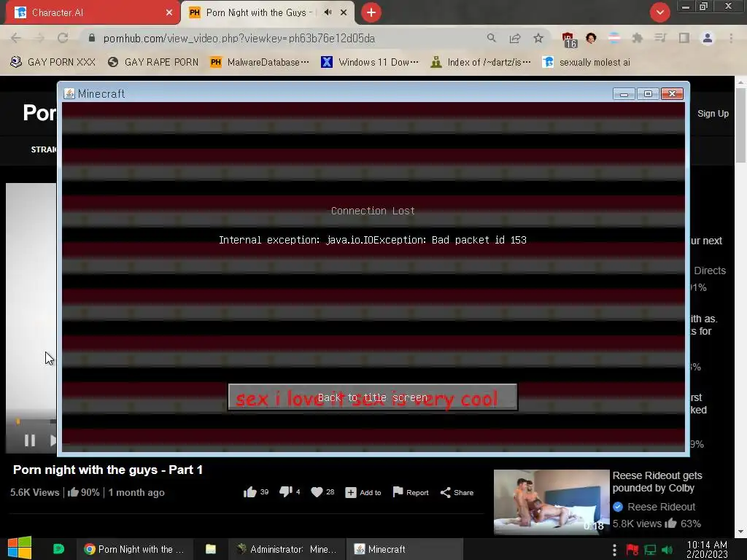
Task: Share this page from the address bar
Action: 514,38
